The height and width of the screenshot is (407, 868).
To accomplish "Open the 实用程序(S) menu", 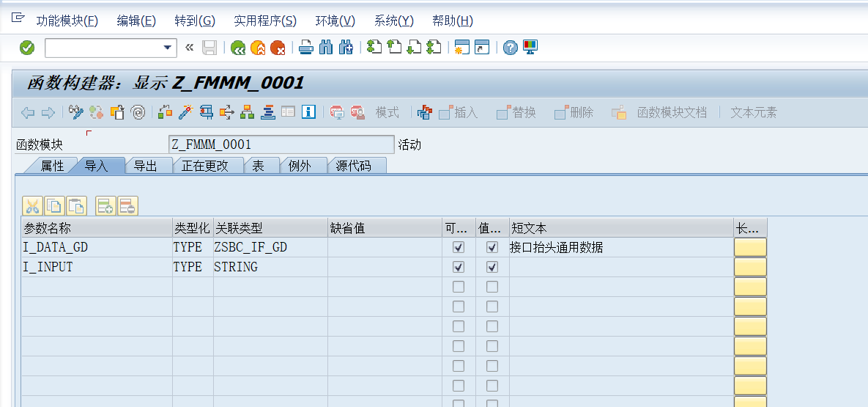I will pyautogui.click(x=265, y=21).
